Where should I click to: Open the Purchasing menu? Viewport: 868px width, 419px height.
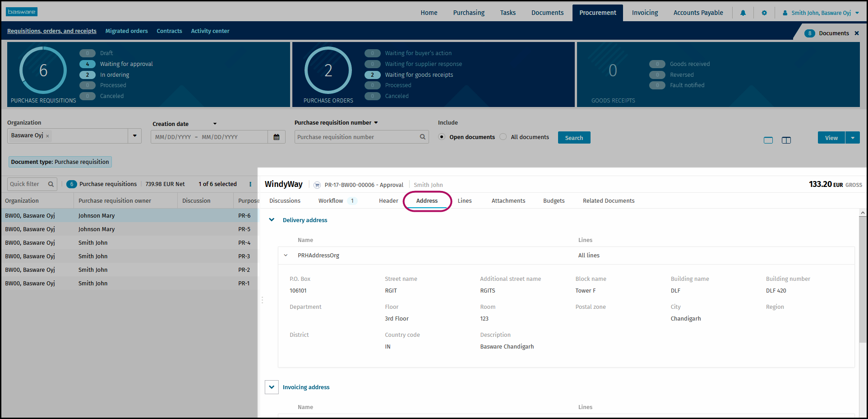click(x=469, y=13)
